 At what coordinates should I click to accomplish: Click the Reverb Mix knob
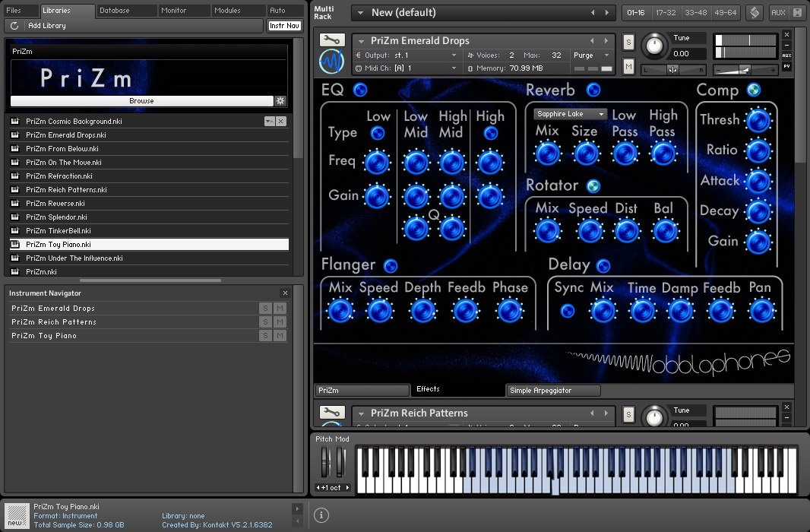point(548,154)
